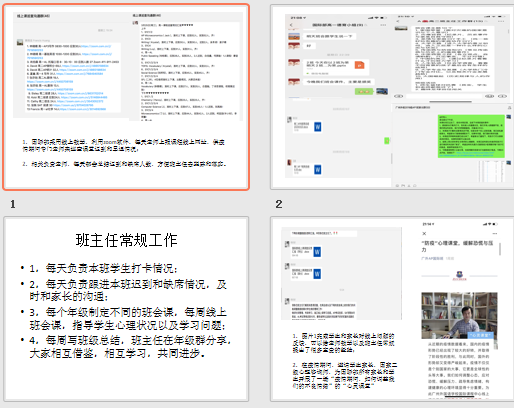Click the back arrow in slide 2 phone chat

click(291, 25)
